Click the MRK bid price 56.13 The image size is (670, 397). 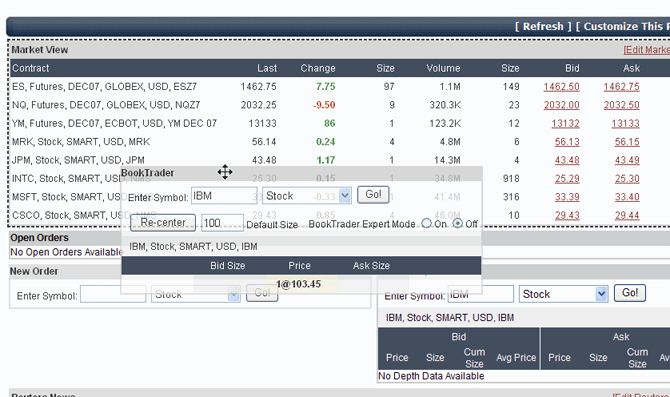567,142
